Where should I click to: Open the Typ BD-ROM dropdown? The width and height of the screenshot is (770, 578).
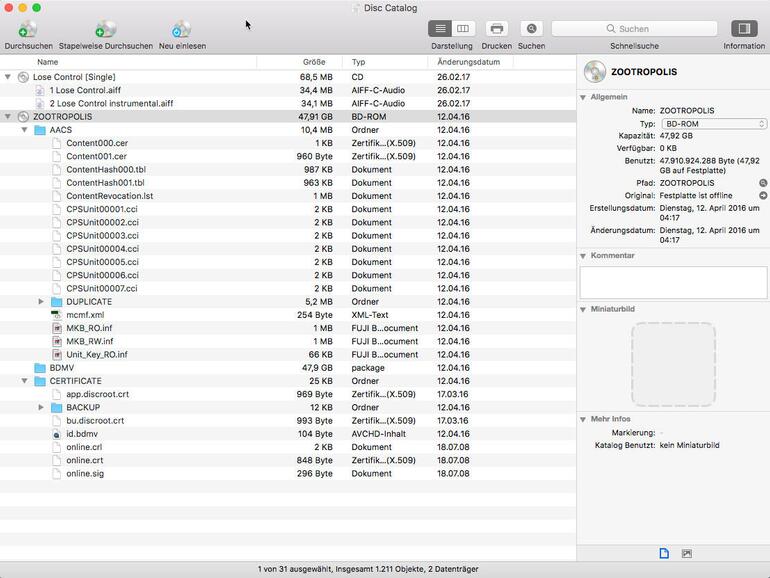[714, 124]
